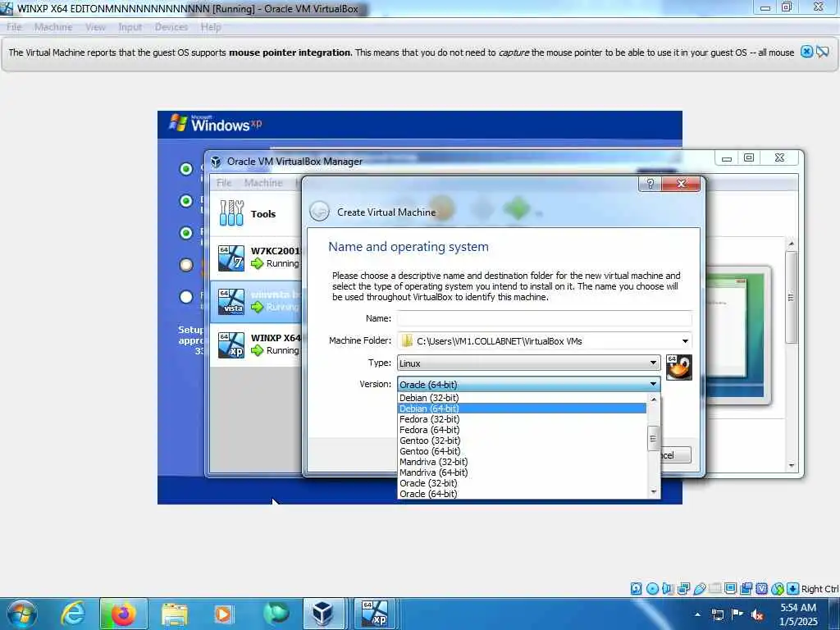
Task: Show hidden tray icons arrow
Action: 697,614
